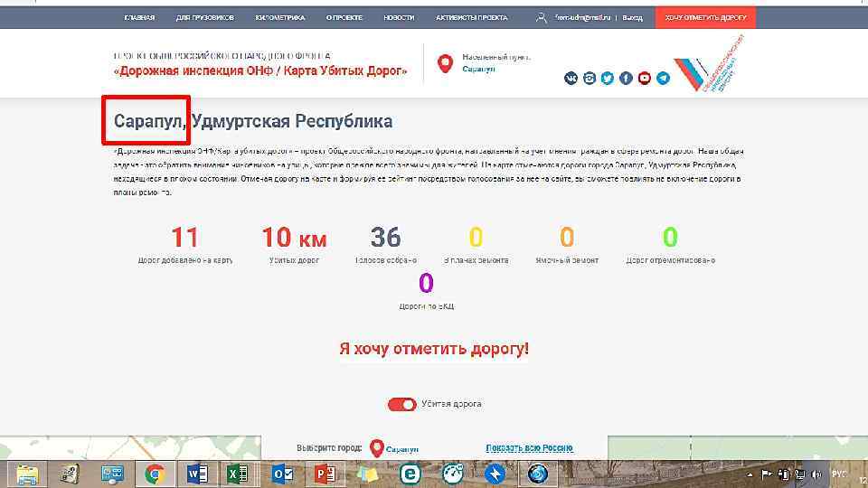Image resolution: width=868 pixels, height=488 pixels.
Task: Select city link "Сарапул" near the map
Action: click(401, 449)
